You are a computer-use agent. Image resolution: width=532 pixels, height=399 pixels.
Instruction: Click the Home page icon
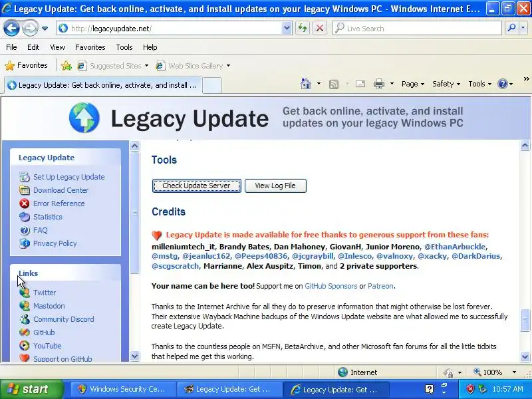coord(306,84)
